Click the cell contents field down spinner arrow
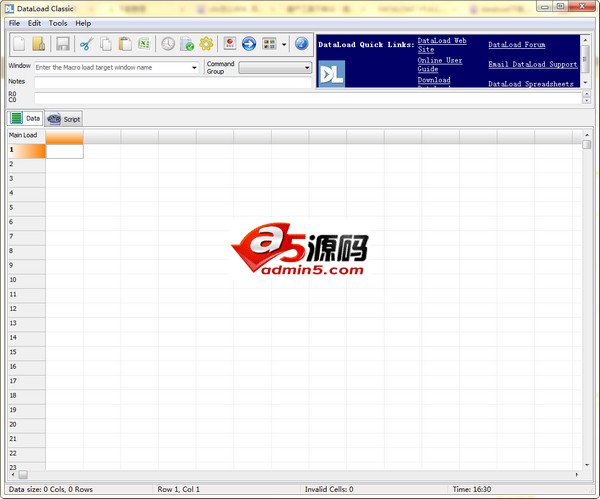The height and width of the screenshot is (499, 600). pos(587,101)
